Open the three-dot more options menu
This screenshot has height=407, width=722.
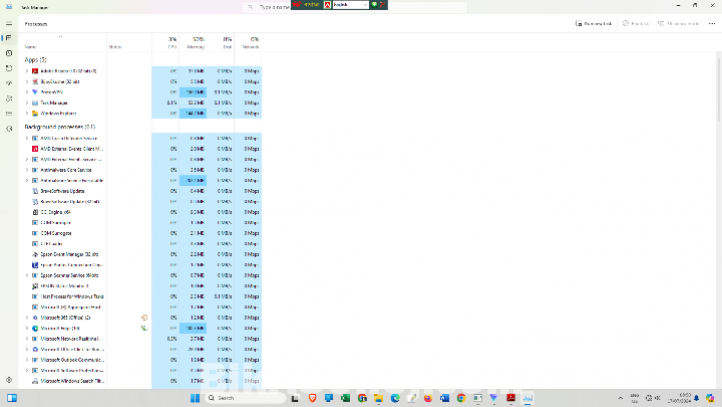(x=711, y=23)
